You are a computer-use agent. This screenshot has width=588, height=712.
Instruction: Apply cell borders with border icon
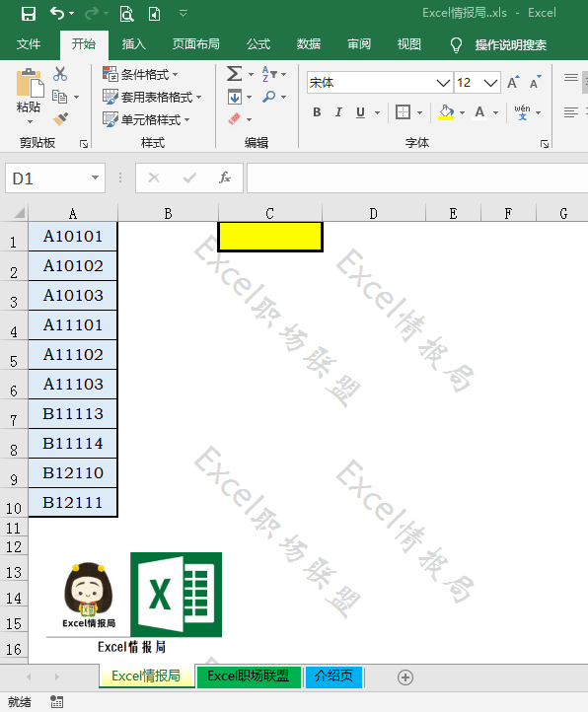click(x=404, y=112)
